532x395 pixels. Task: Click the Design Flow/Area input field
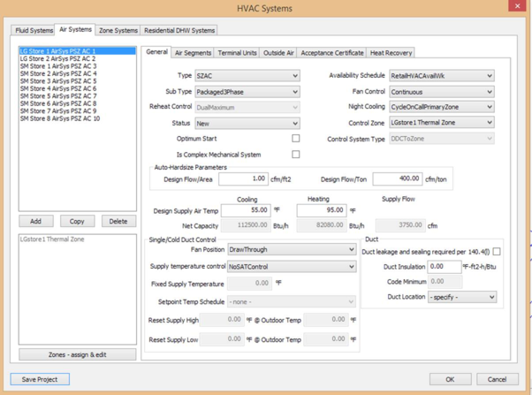point(244,179)
